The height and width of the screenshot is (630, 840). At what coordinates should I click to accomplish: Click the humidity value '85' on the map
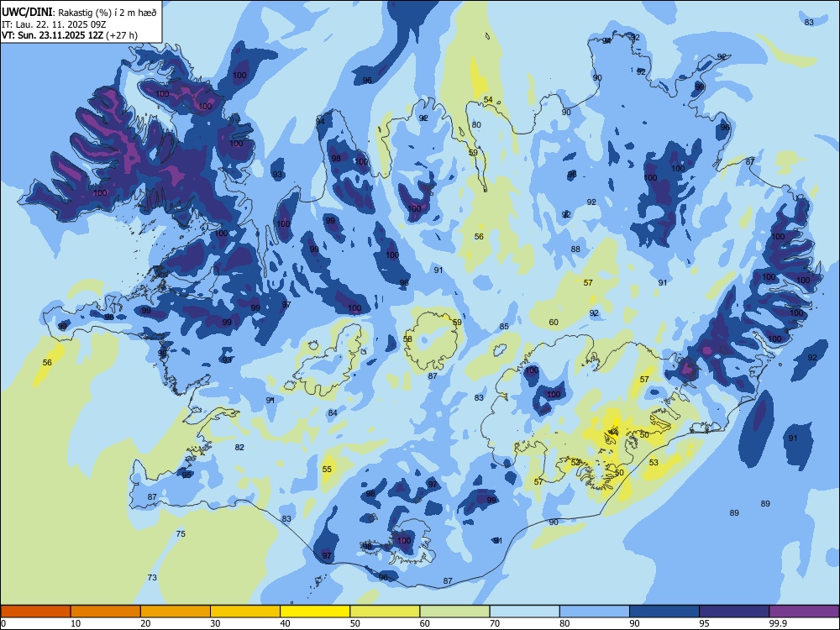click(x=504, y=326)
